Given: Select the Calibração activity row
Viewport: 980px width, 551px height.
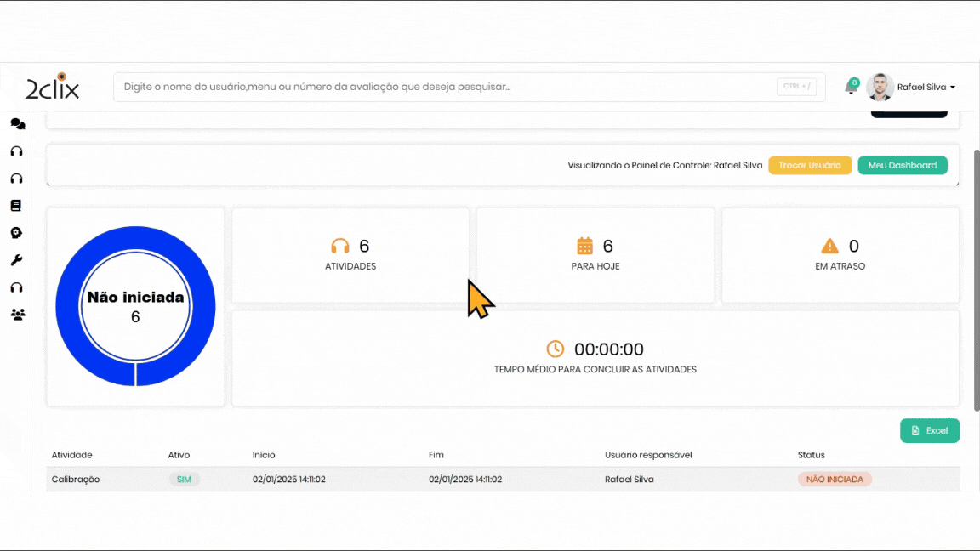Looking at the screenshot, I should pos(76,480).
